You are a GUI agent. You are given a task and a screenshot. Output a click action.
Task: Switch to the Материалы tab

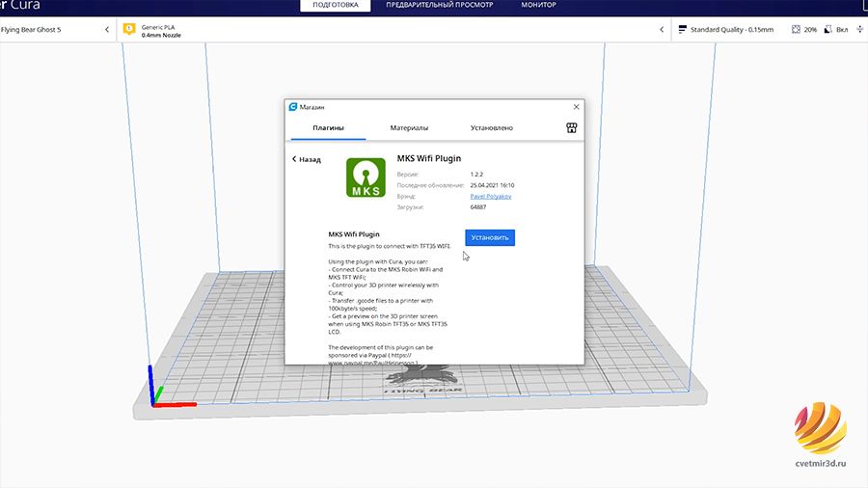pyautogui.click(x=409, y=128)
